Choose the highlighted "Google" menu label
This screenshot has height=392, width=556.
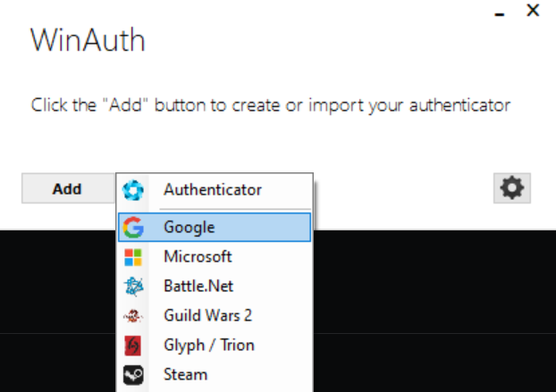point(189,228)
